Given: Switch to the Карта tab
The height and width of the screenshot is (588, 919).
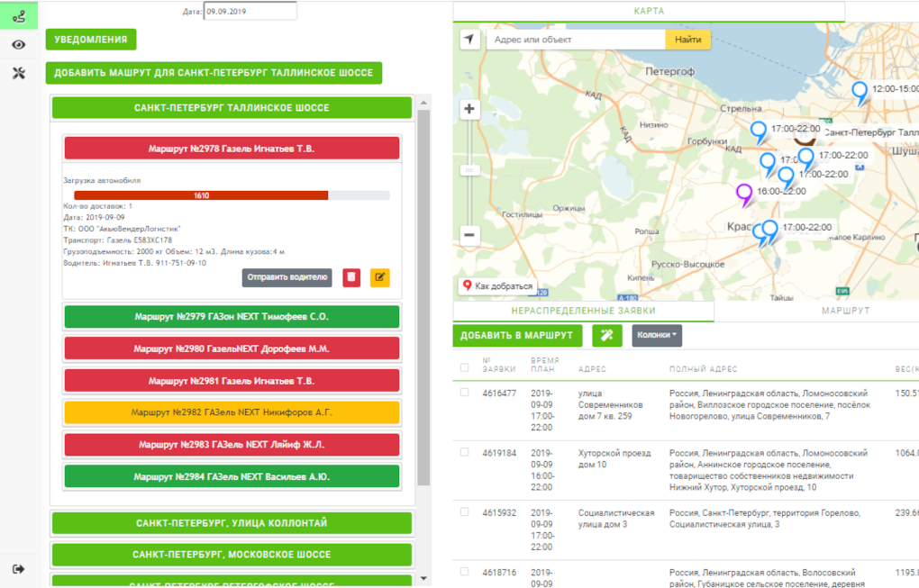Looking at the screenshot, I should pos(649,11).
